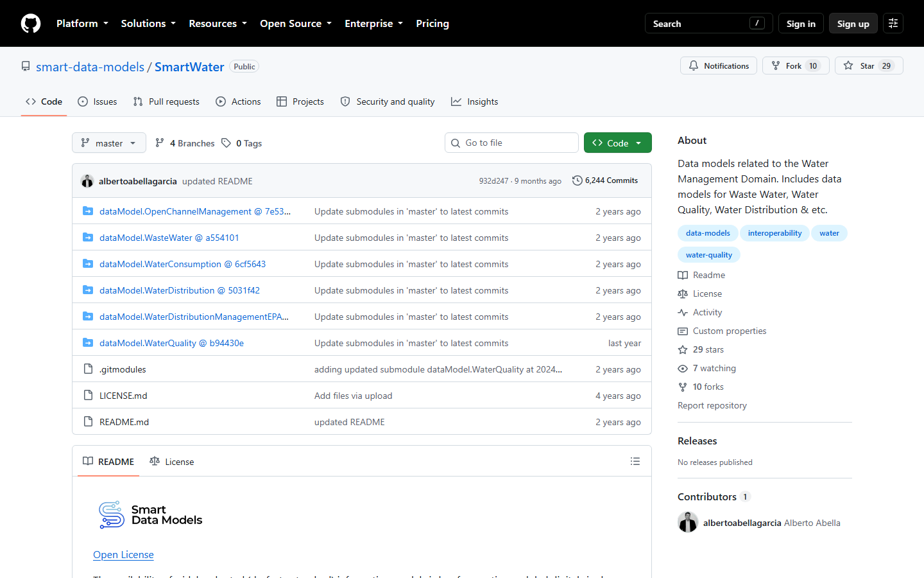
Task: Open the updated README commit message
Action: (x=217, y=181)
